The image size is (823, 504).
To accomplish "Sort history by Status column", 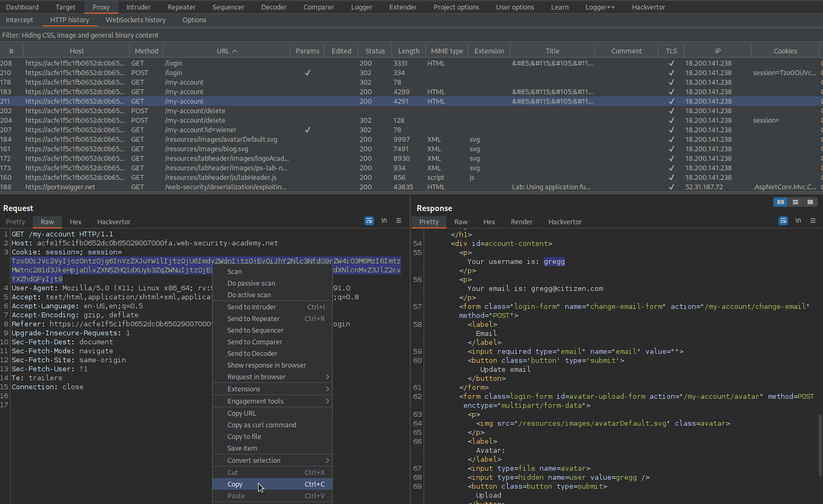I will (375, 51).
